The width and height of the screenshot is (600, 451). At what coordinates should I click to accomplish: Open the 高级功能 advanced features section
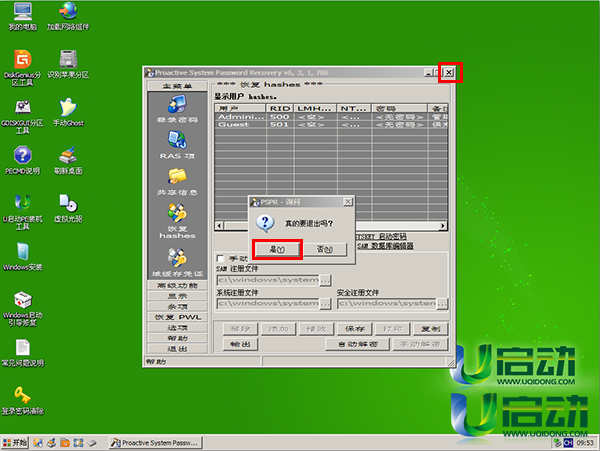(x=177, y=285)
